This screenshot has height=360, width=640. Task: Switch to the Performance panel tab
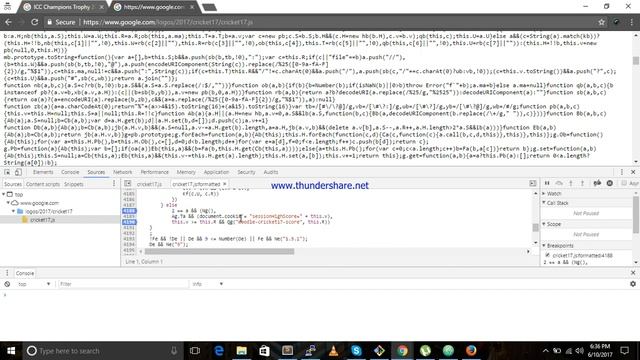tap(154, 172)
